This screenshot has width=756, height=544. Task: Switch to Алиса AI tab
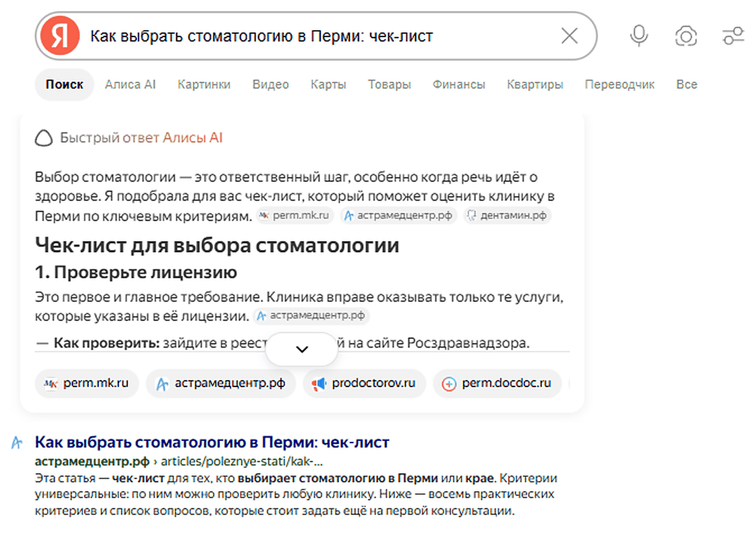(x=130, y=85)
